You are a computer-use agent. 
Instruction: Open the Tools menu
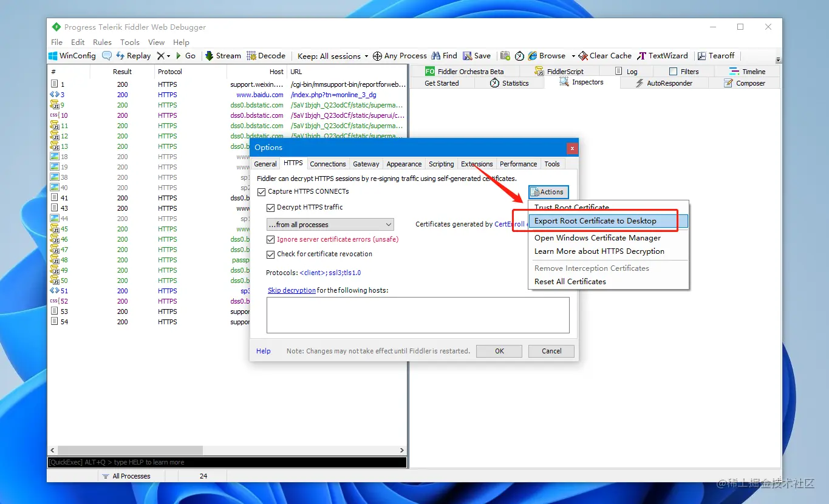pos(130,42)
